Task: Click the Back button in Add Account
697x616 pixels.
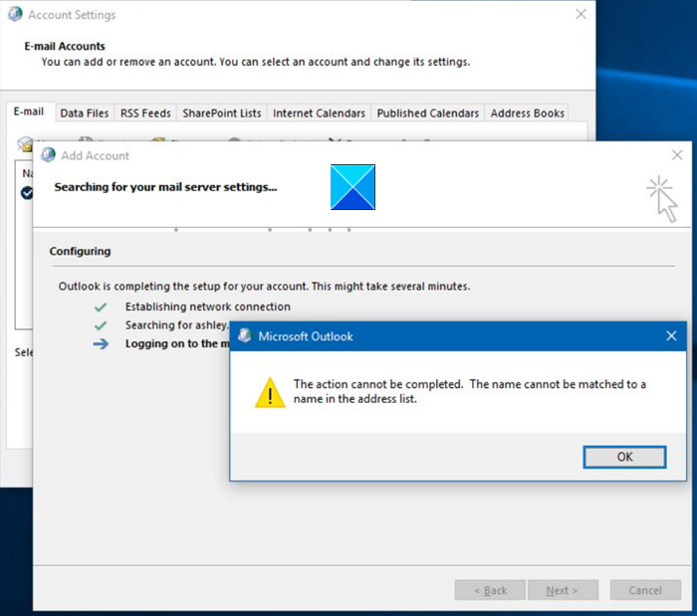Action: click(x=490, y=590)
